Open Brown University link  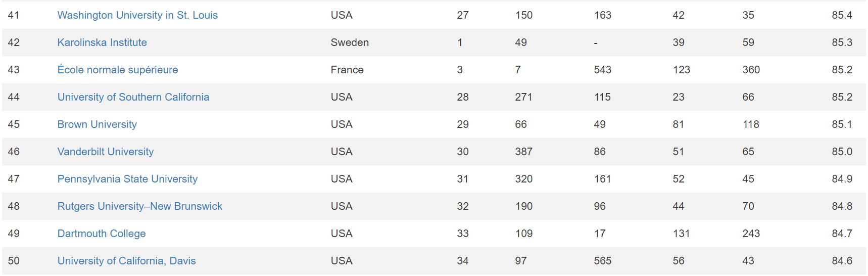click(97, 124)
